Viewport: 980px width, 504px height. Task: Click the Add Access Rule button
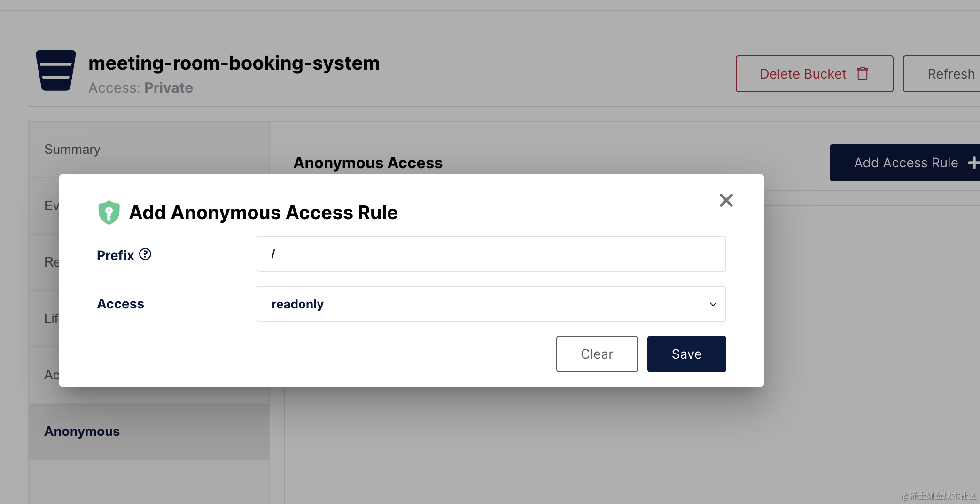pos(905,163)
